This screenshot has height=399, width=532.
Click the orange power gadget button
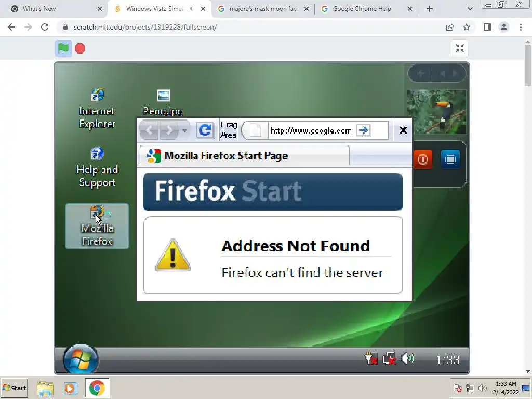tap(423, 159)
